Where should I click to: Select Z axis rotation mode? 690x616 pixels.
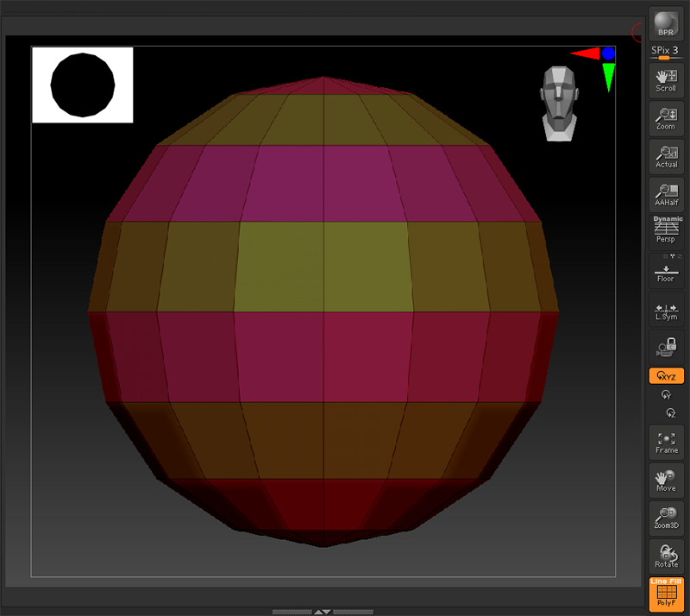(x=666, y=413)
